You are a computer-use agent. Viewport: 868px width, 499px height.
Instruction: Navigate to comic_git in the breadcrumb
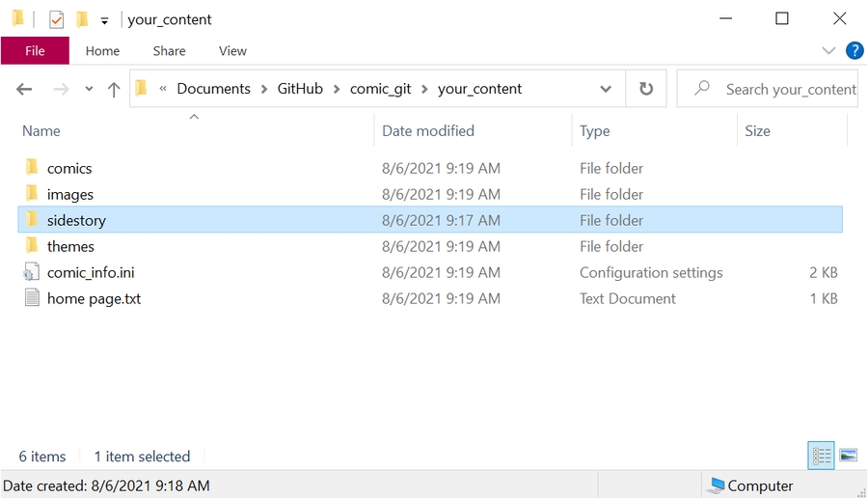382,89
